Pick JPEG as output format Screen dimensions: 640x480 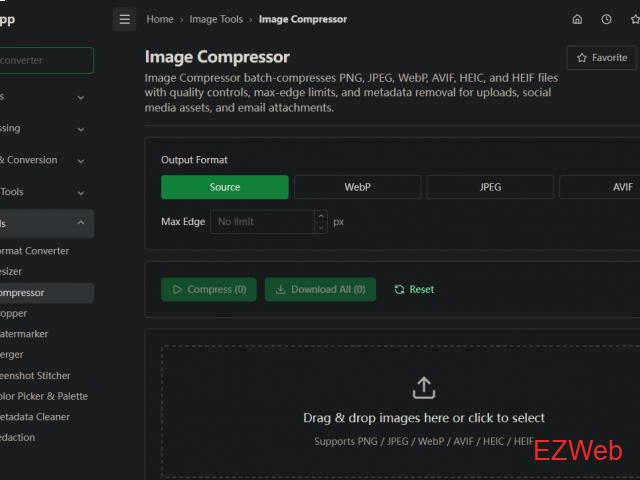(490, 187)
